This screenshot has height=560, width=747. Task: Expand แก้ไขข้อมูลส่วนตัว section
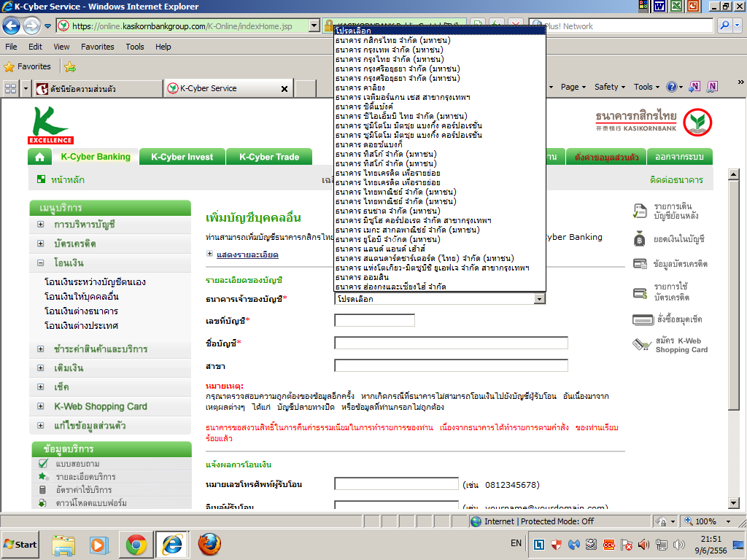[x=41, y=426]
